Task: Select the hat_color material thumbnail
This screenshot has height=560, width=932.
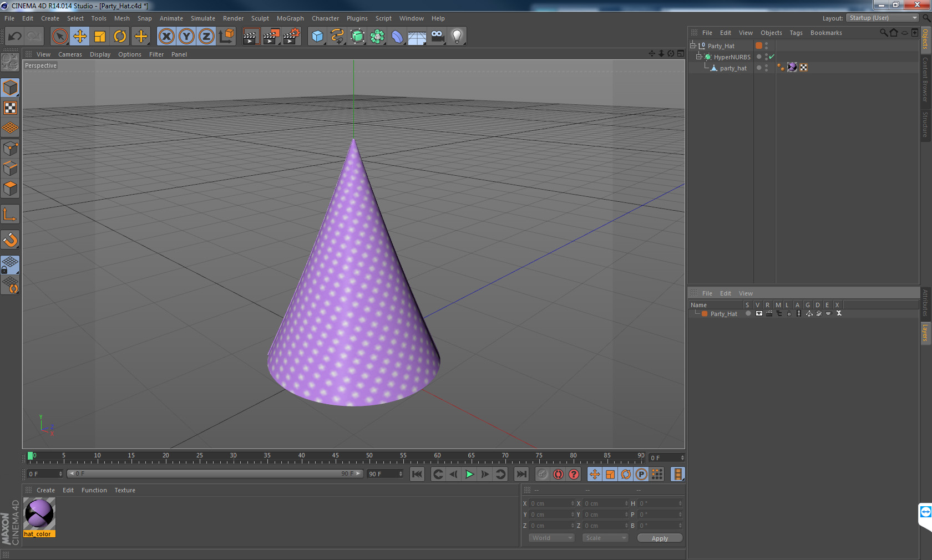Action: coord(39,513)
